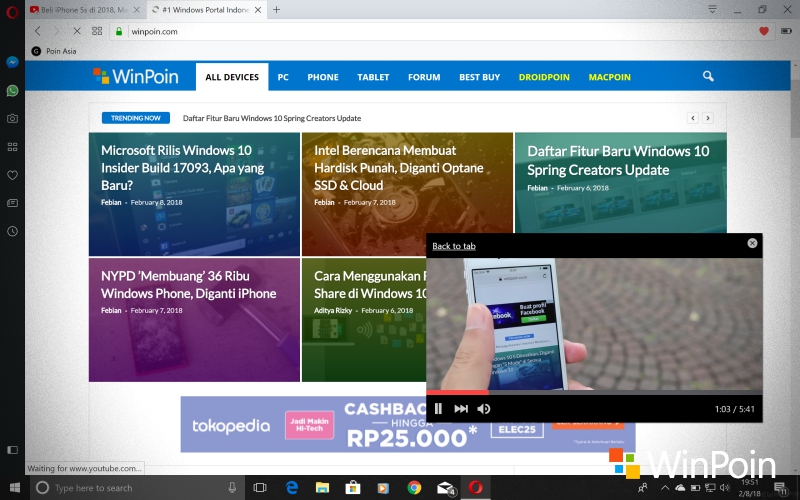
Task: Click the search magnifier on the WinPoin navbar
Action: tap(708, 76)
